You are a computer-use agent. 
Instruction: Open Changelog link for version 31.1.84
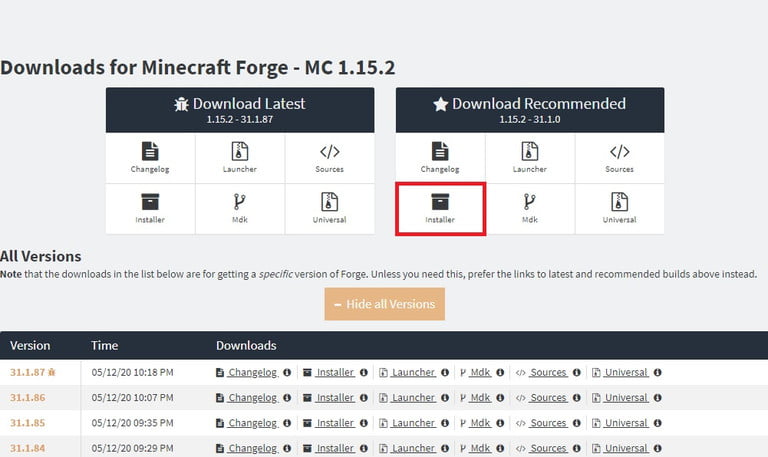253,448
